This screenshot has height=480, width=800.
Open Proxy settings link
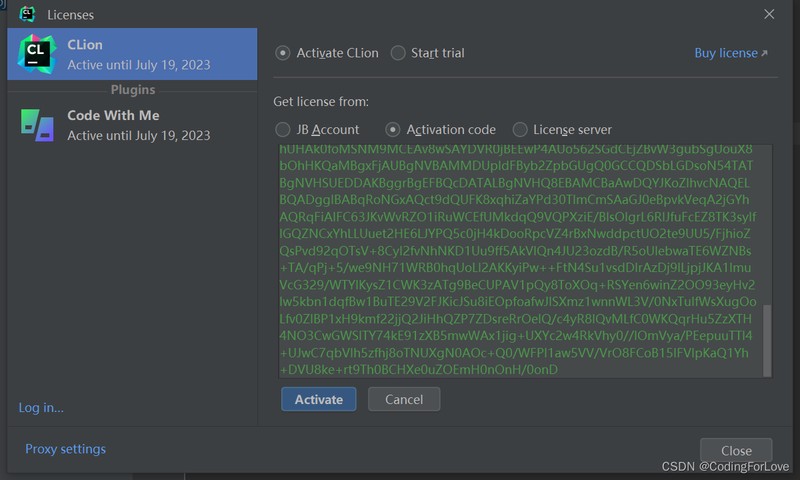point(65,449)
